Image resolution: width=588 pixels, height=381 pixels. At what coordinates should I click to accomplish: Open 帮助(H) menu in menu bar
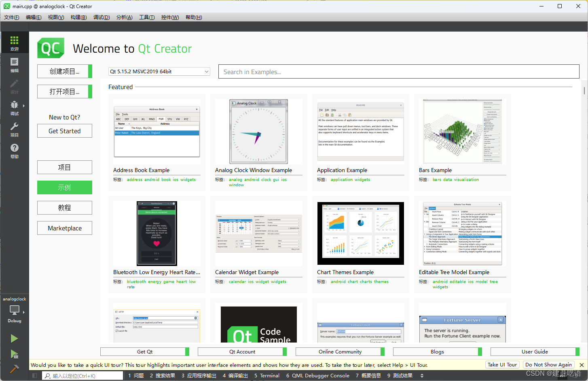pyautogui.click(x=194, y=17)
